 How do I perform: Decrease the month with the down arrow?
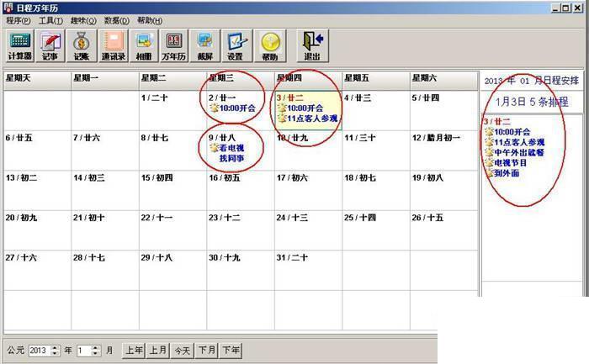95,354
